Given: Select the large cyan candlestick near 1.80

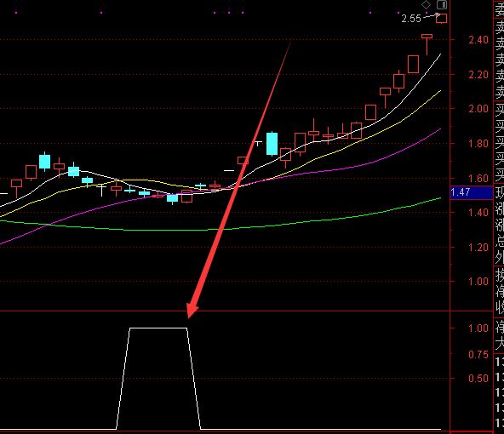Looking at the screenshot, I should coord(272,144).
